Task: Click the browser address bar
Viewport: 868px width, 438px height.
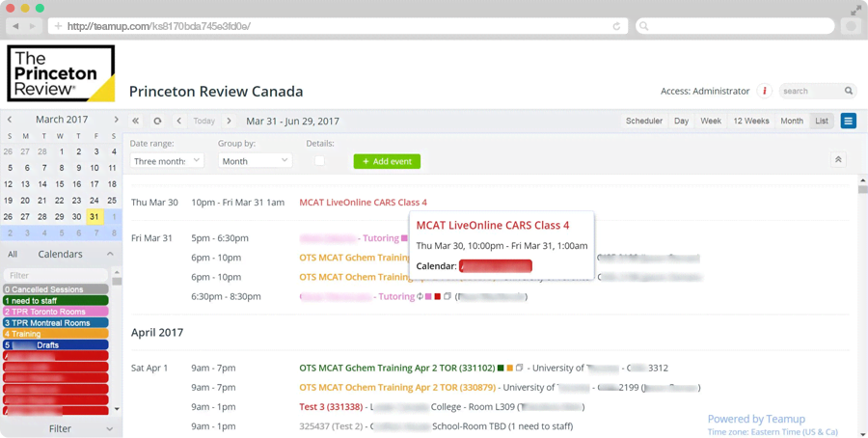Action: 338,26
